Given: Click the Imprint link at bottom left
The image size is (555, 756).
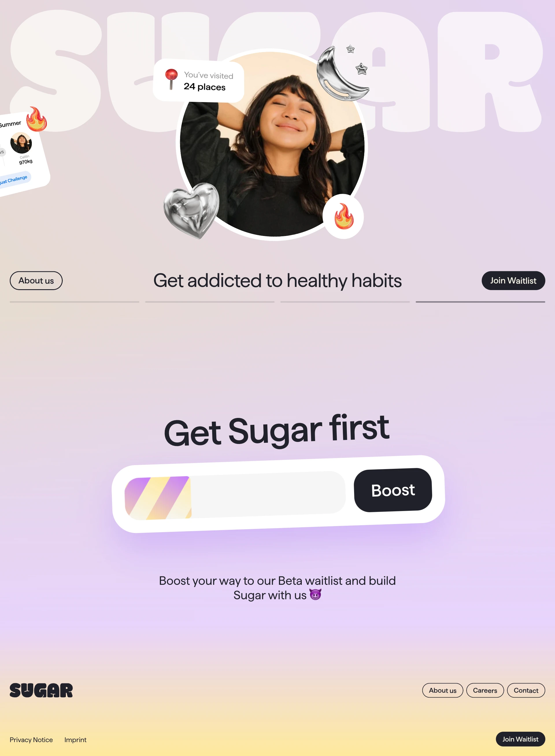Looking at the screenshot, I should 75,740.
